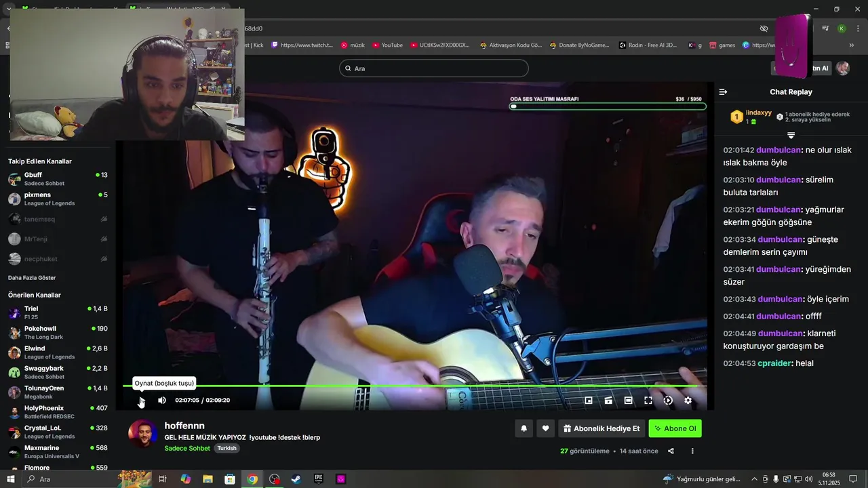Expand the gift leaderboard chevron in chat
Viewport: 868px width, 488px height.
pyautogui.click(x=791, y=135)
